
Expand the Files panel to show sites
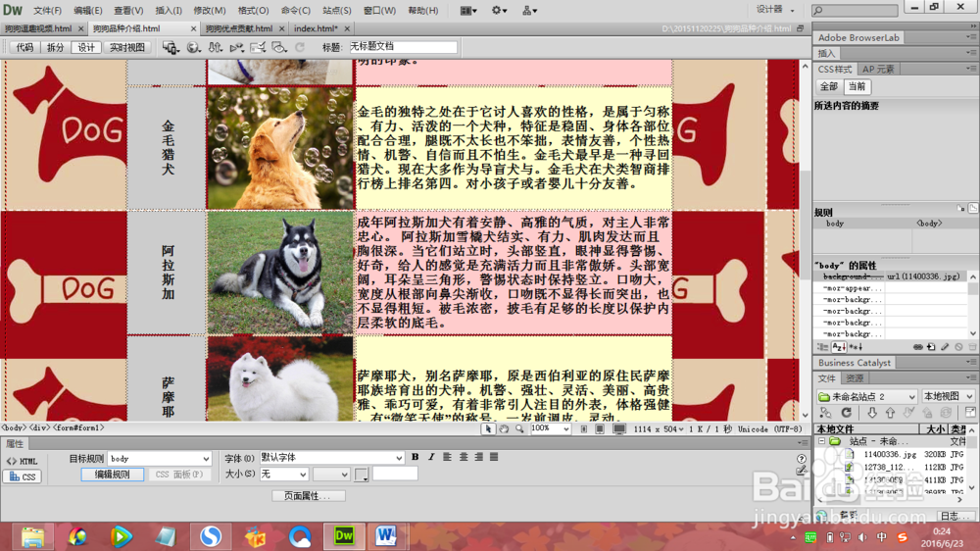(x=970, y=412)
